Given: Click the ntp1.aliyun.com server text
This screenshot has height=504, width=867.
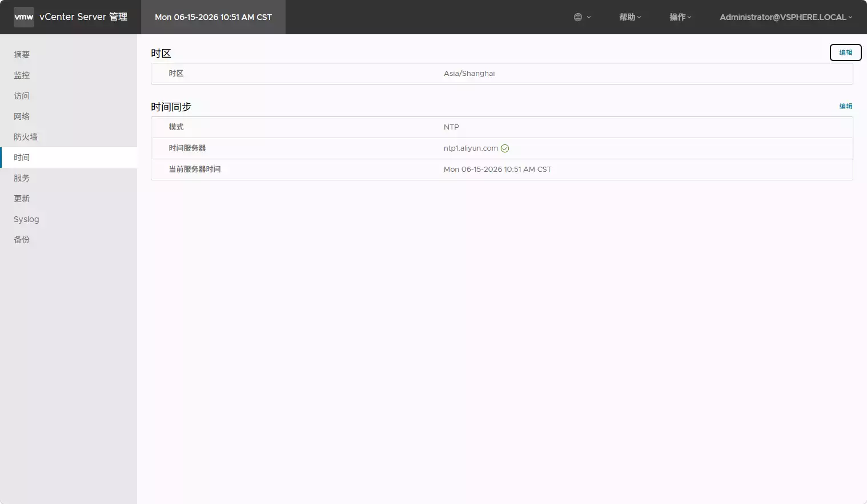Looking at the screenshot, I should point(471,148).
